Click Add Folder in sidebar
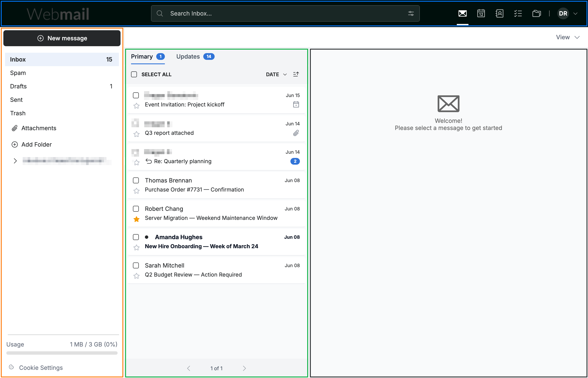The image size is (588, 378). [x=32, y=144]
